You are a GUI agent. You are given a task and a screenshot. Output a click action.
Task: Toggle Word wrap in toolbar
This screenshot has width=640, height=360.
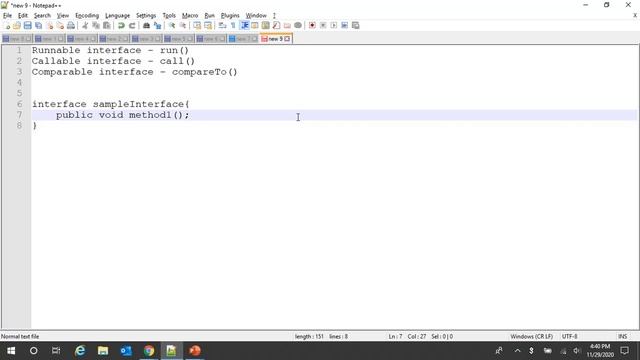point(222,25)
